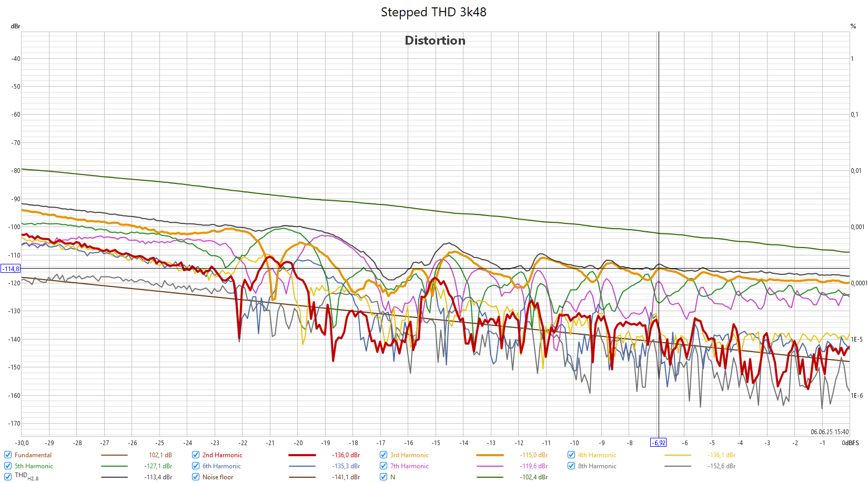Viewport: 868px width, 483px height.
Task: Click the Noise floor label
Action: coord(218,477)
